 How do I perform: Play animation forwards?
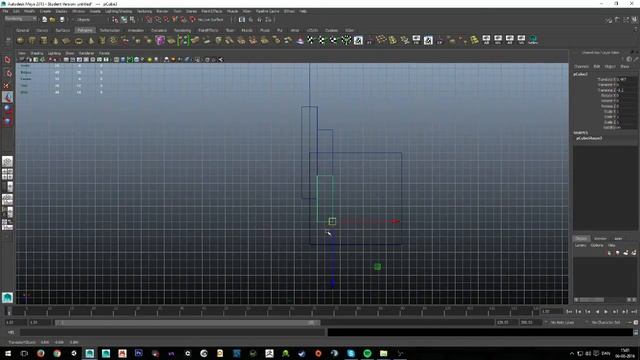606,312
